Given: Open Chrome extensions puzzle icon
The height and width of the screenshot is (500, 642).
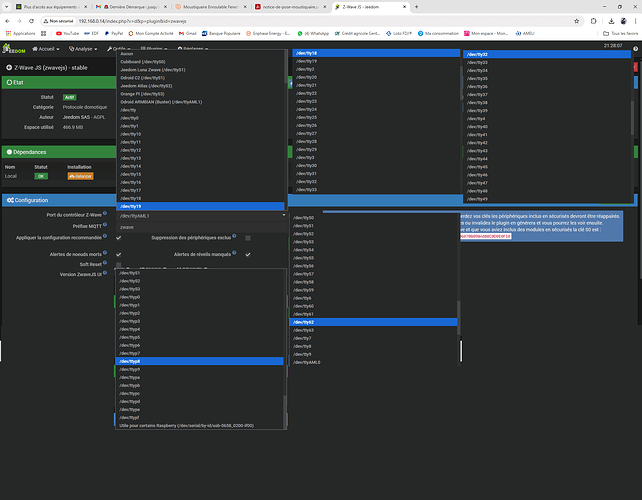Looking at the screenshot, I should click(x=594, y=21).
